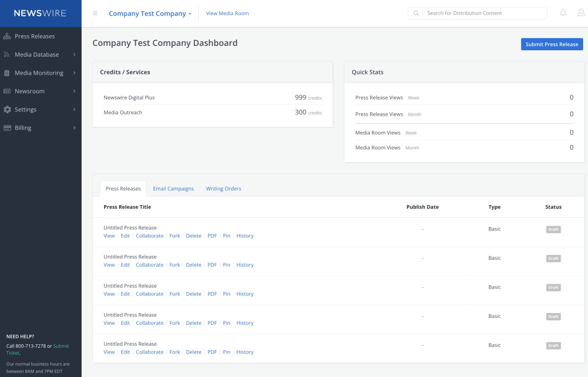Click the Media Monitoring clipboard icon

coord(7,73)
